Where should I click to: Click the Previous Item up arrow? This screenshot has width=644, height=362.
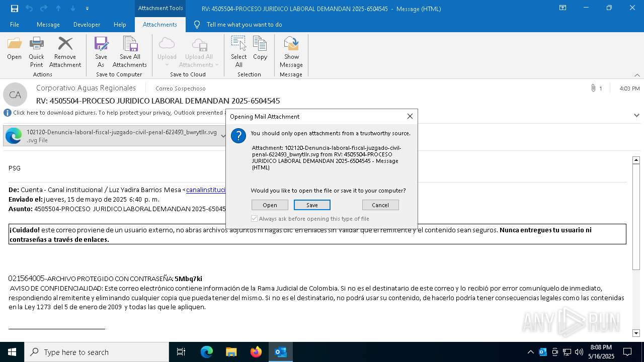(58, 9)
